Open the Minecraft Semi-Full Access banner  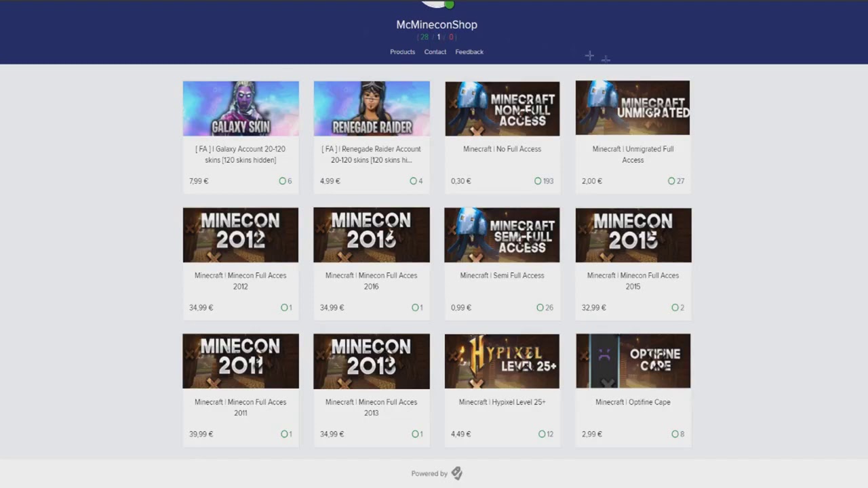pyautogui.click(x=502, y=235)
